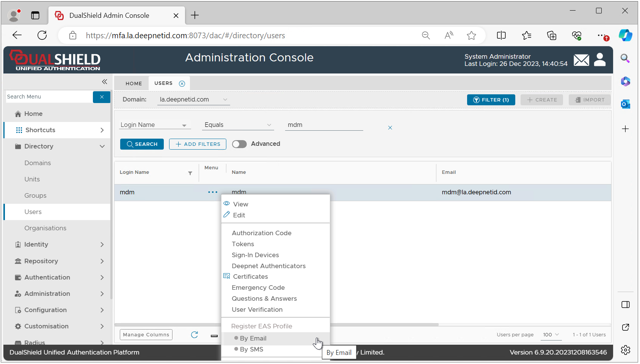Open the Equals operator dropdown
This screenshot has width=640, height=364.
tap(238, 125)
